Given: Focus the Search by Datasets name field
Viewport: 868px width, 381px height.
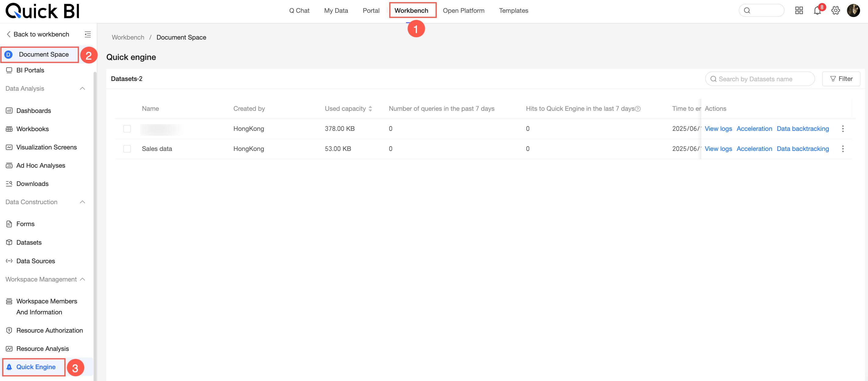Looking at the screenshot, I should pyautogui.click(x=760, y=79).
